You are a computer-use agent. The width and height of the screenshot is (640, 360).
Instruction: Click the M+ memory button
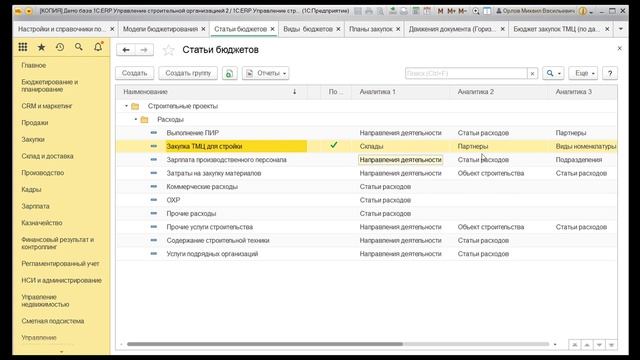pos(451,11)
